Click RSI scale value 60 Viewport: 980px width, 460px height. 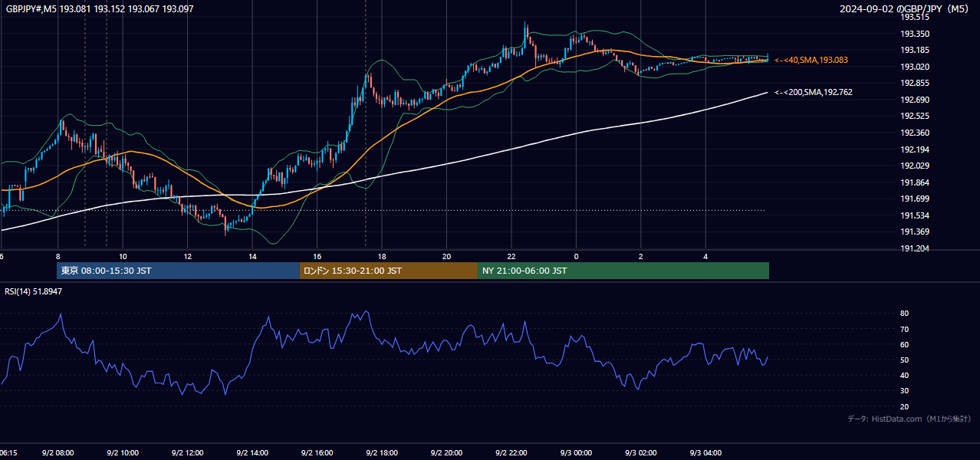[x=905, y=344]
